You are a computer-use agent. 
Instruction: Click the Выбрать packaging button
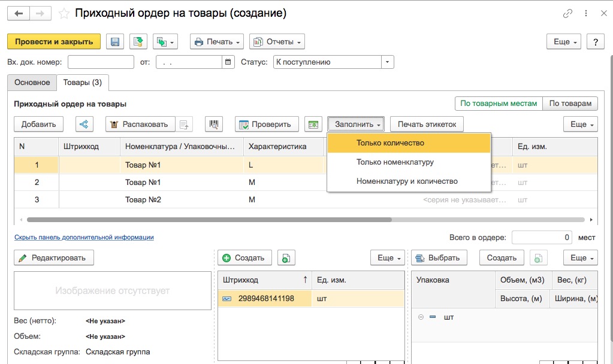439,258
